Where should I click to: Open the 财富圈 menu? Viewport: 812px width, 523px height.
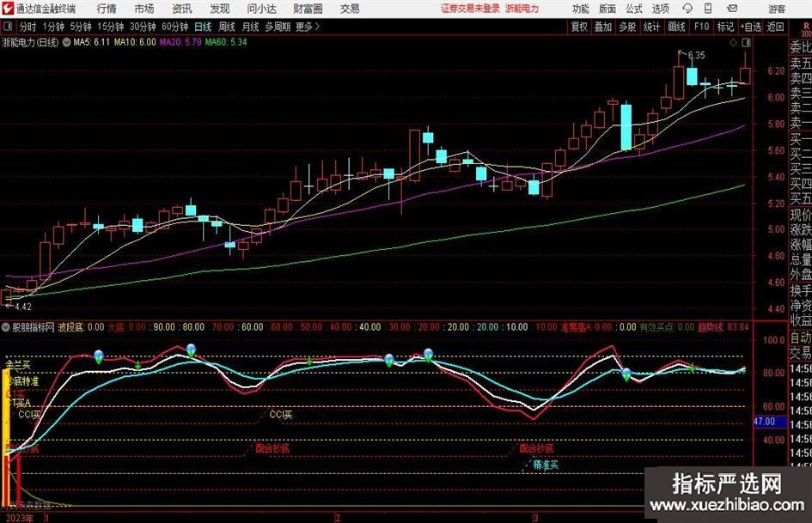tap(308, 9)
